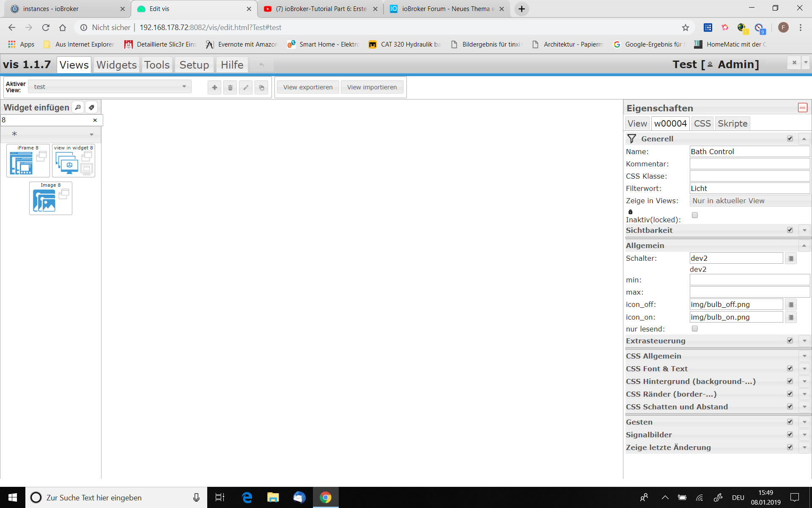The image size is (812, 508).
Task: Duplicate the view with copy icon
Action: [261, 88]
